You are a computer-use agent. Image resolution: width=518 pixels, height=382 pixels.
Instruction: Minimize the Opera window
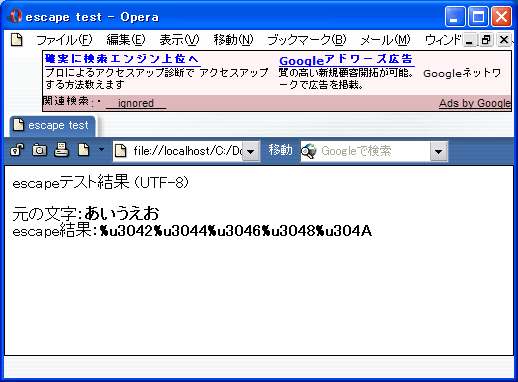pyautogui.click(x=455, y=17)
